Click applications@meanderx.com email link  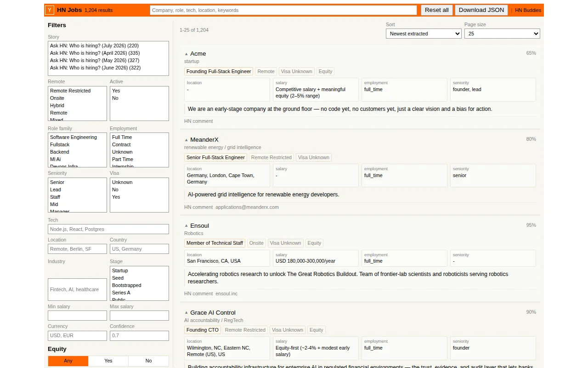(x=247, y=207)
